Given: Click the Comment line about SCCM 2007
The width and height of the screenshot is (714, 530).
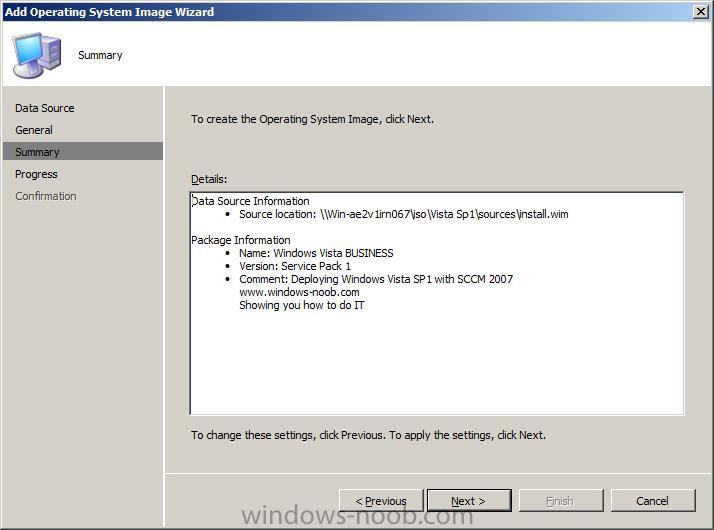Looking at the screenshot, I should click(x=376, y=279).
